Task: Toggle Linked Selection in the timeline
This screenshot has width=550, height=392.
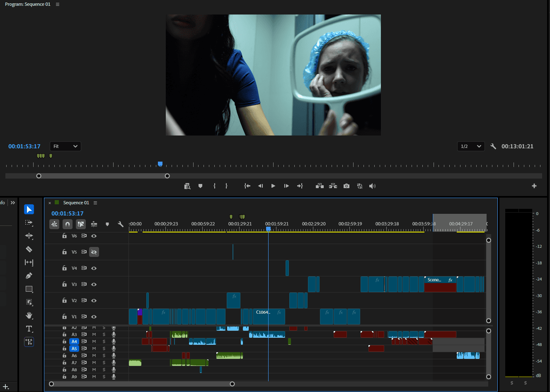Action: [x=81, y=224]
